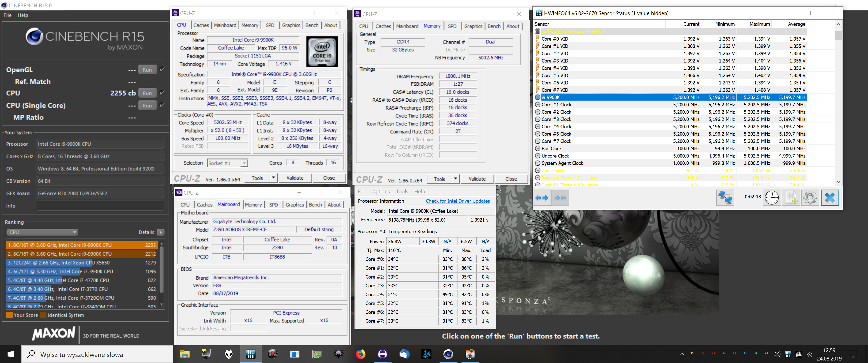Click HWiNFO sensor list scroll-up arrow
Image resolution: width=868 pixels, height=363 pixels.
tap(838, 24)
